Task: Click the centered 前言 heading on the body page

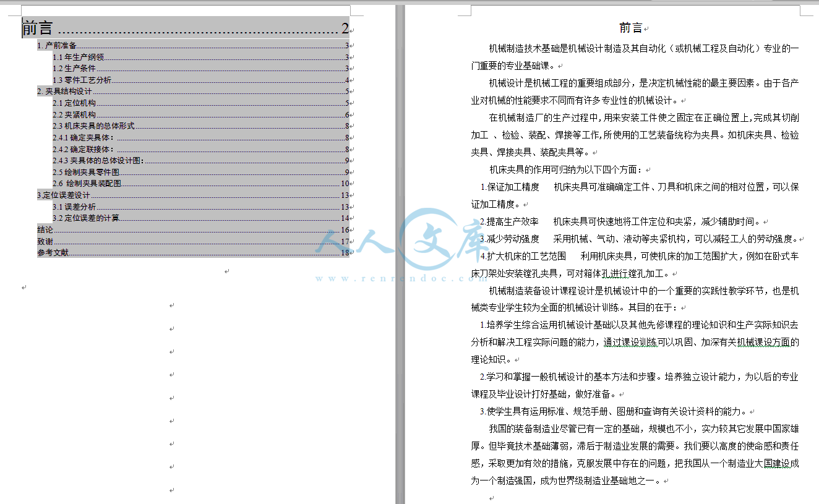Action: (631, 28)
